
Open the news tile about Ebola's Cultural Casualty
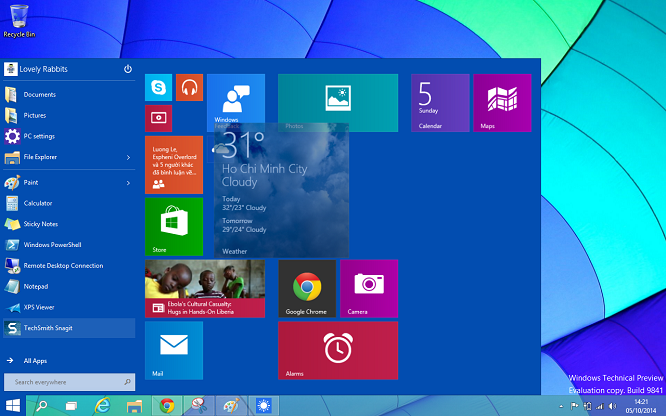coord(205,289)
